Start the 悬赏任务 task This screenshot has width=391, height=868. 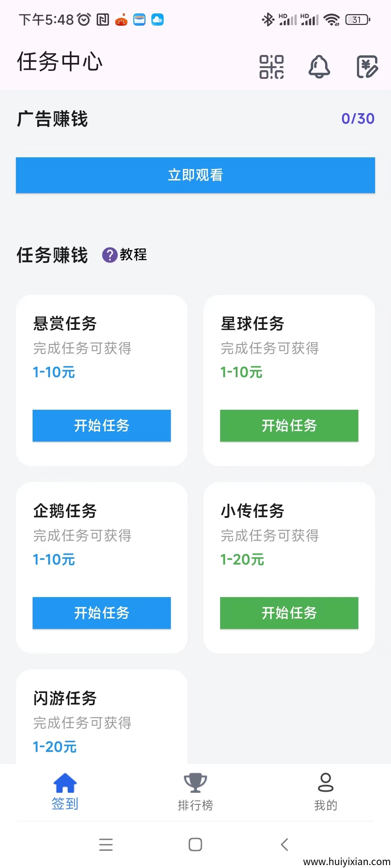coord(102,425)
